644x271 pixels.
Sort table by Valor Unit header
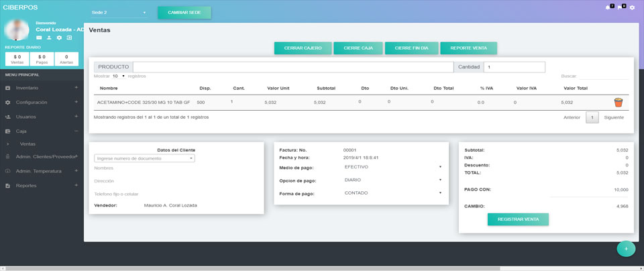point(278,89)
